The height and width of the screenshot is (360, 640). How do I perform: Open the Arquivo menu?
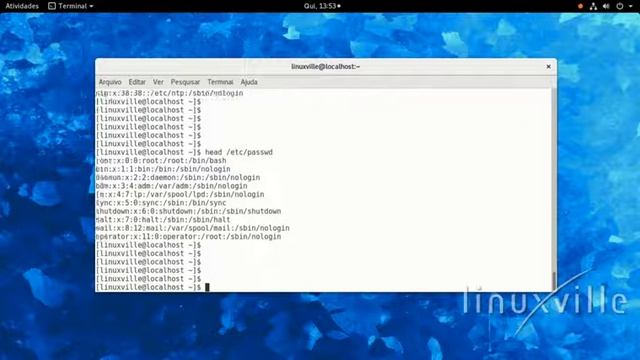coord(110,82)
